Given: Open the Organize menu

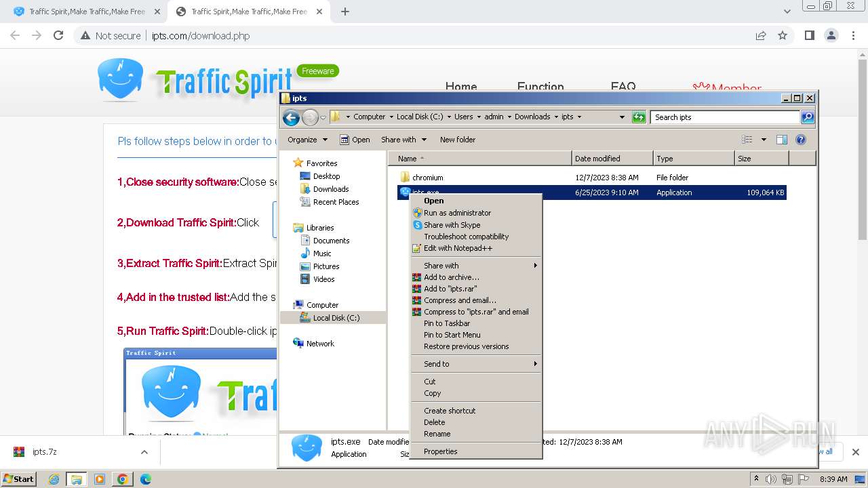Looking at the screenshot, I should click(x=307, y=140).
